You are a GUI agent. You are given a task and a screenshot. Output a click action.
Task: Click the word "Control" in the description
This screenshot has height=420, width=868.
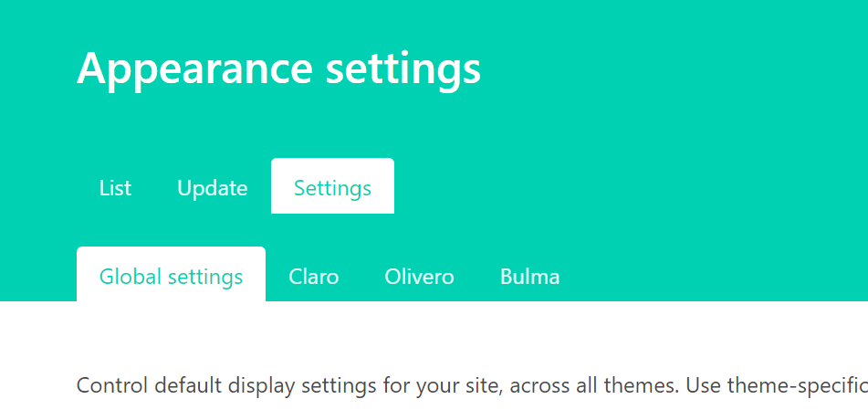coord(108,385)
